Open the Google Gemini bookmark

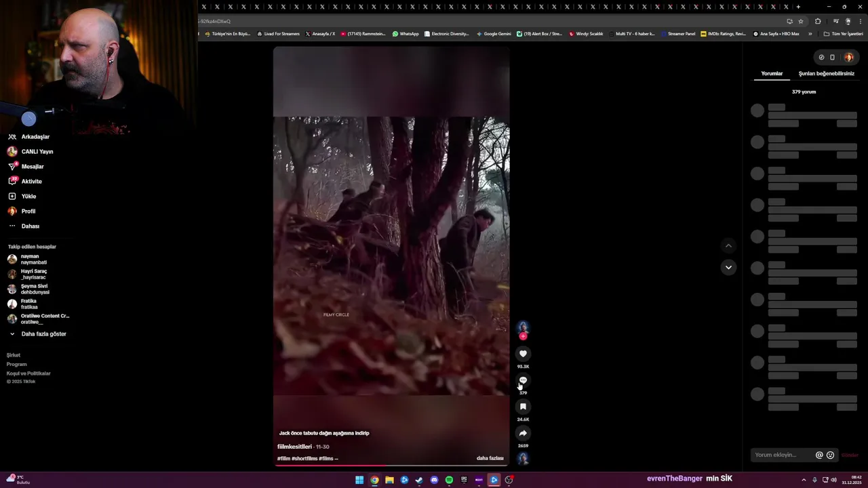click(x=494, y=34)
